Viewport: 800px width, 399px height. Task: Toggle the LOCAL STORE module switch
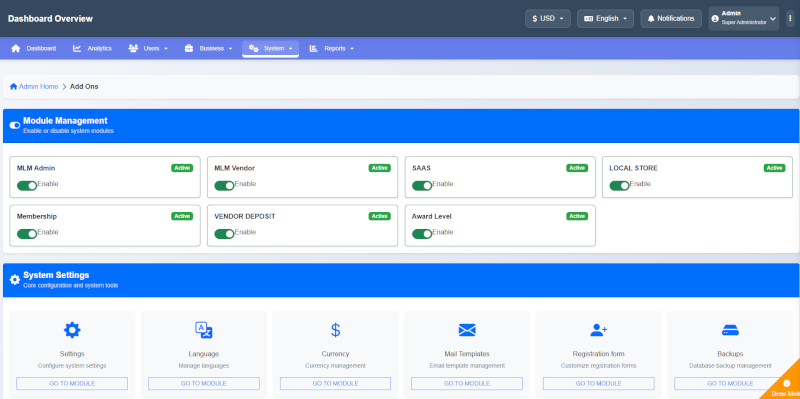click(619, 186)
